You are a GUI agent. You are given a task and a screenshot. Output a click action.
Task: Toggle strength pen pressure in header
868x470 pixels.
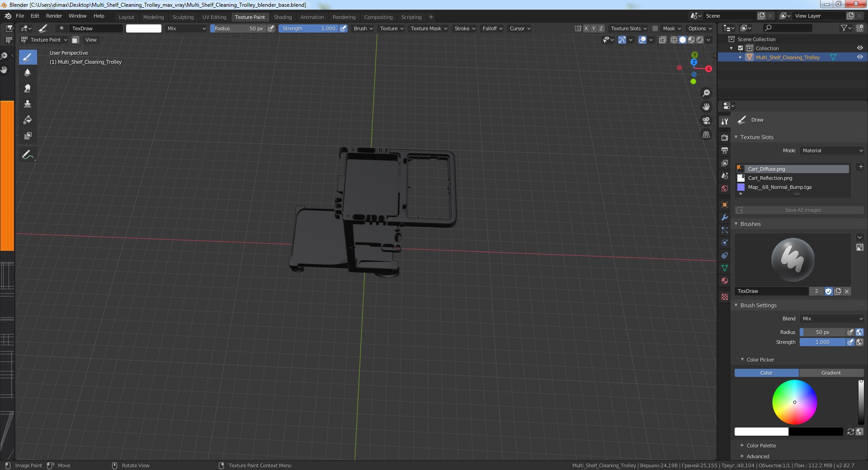click(x=344, y=28)
